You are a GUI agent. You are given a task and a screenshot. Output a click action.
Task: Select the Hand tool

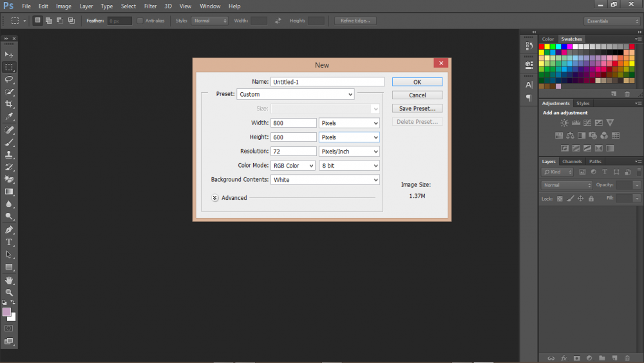pyautogui.click(x=9, y=280)
